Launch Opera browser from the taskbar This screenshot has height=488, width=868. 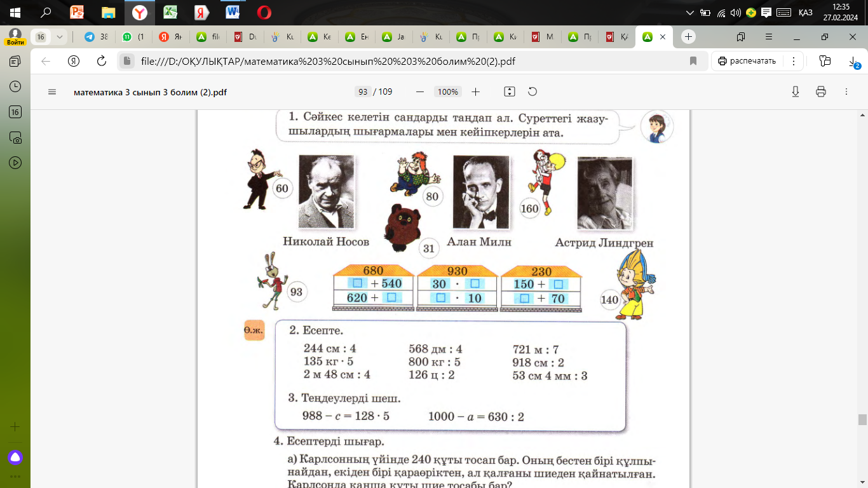[264, 12]
